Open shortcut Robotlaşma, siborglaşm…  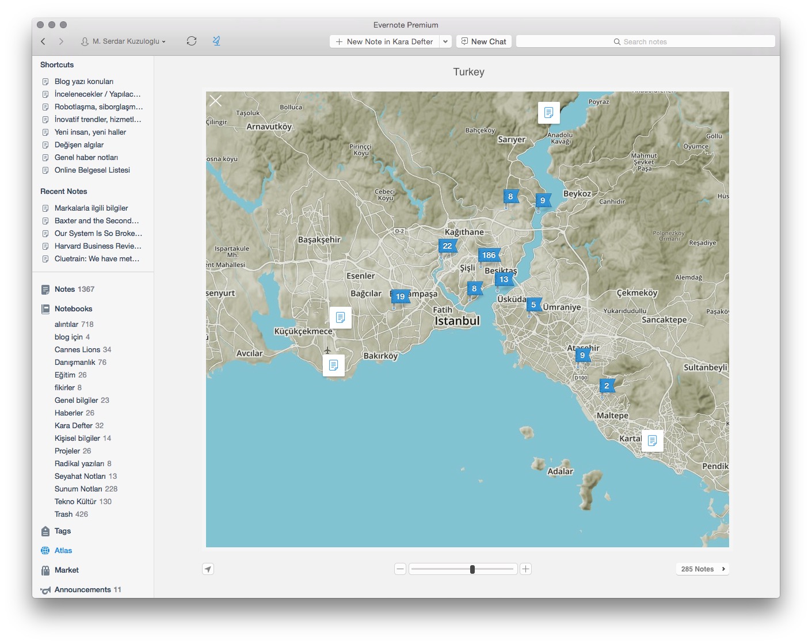pyautogui.click(x=98, y=107)
